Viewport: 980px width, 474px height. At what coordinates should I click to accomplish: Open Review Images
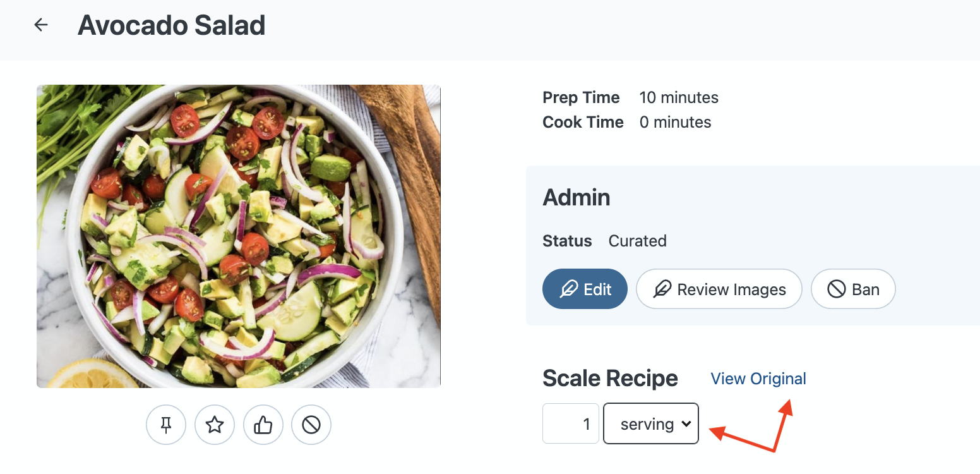click(719, 289)
